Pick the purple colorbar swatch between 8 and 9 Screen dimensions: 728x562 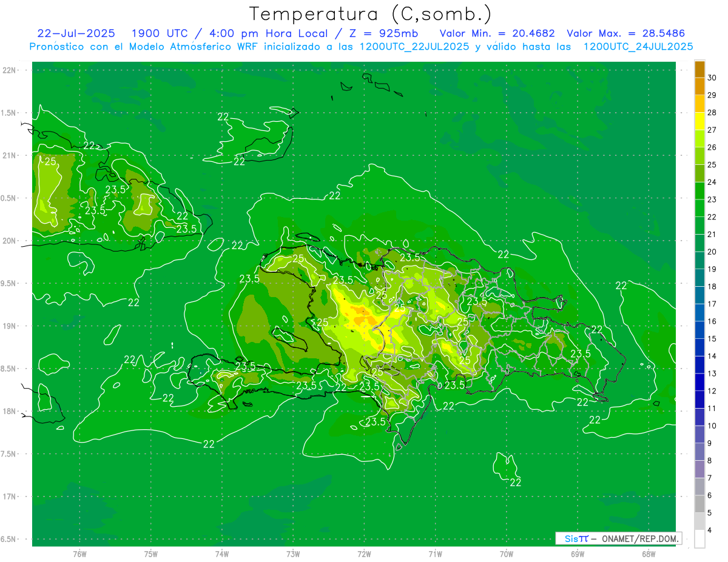(x=699, y=452)
